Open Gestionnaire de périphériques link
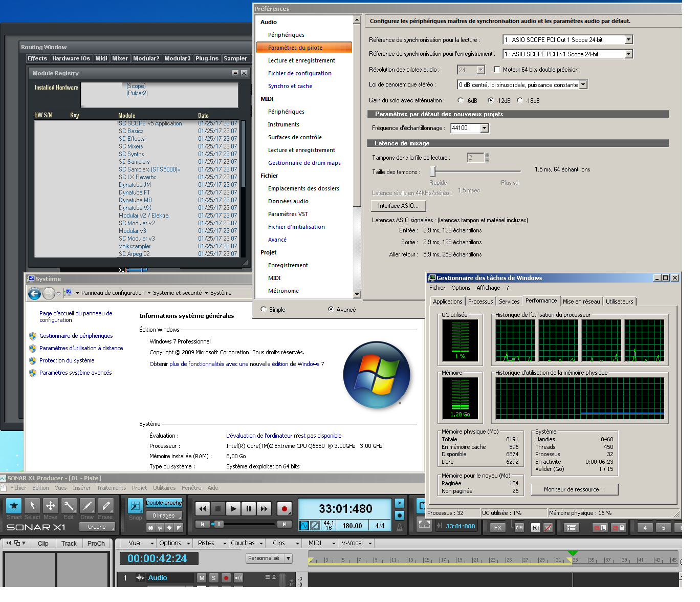This screenshot has width=700, height=602. tap(76, 336)
